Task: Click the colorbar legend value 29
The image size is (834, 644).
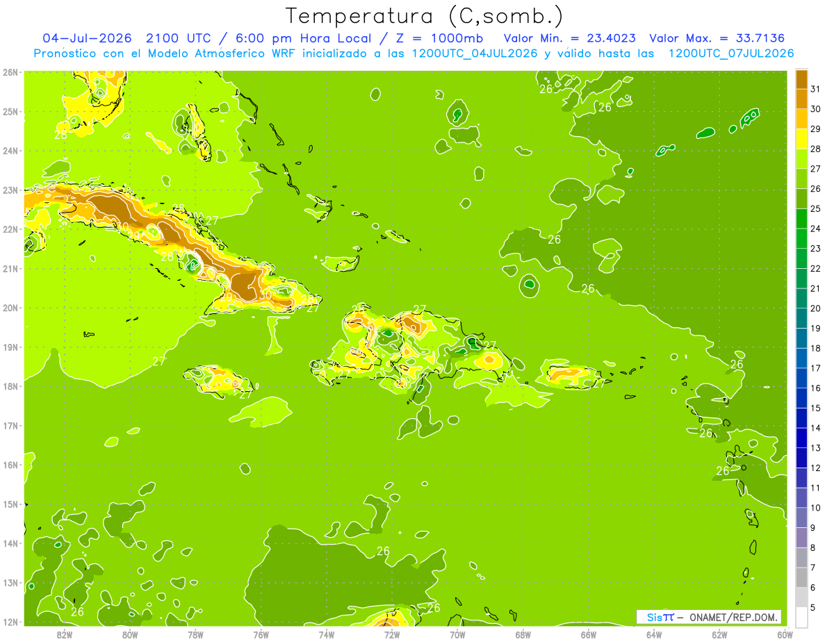Action: click(816, 129)
